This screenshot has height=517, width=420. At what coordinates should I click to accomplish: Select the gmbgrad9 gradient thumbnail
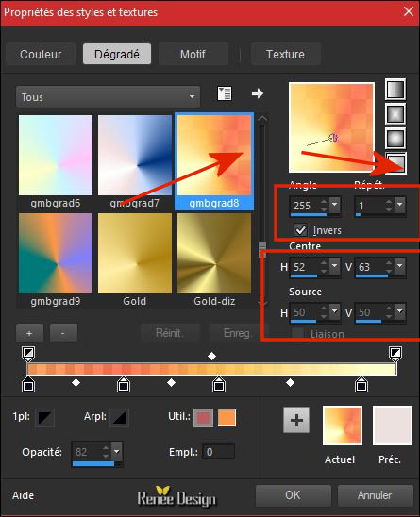[56, 253]
